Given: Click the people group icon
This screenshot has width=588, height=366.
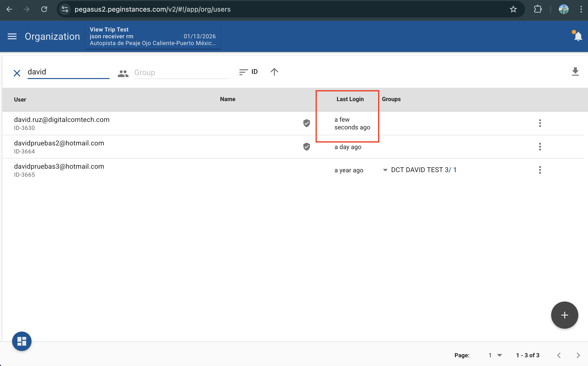Looking at the screenshot, I should (123, 73).
